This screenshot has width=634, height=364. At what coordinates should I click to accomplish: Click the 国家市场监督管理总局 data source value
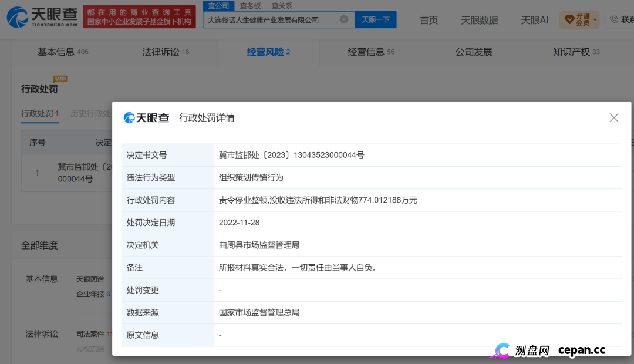259,313
